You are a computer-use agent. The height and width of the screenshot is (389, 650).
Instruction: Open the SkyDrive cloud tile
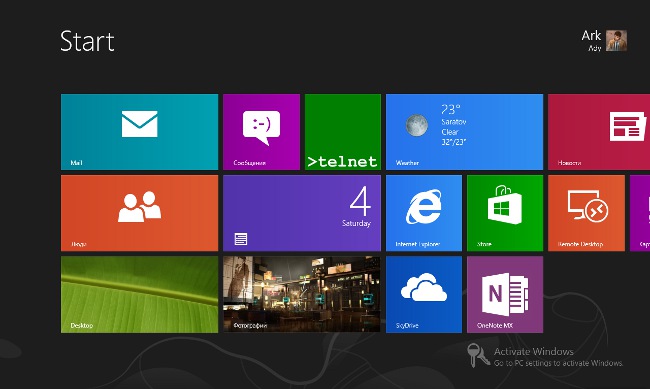point(424,294)
